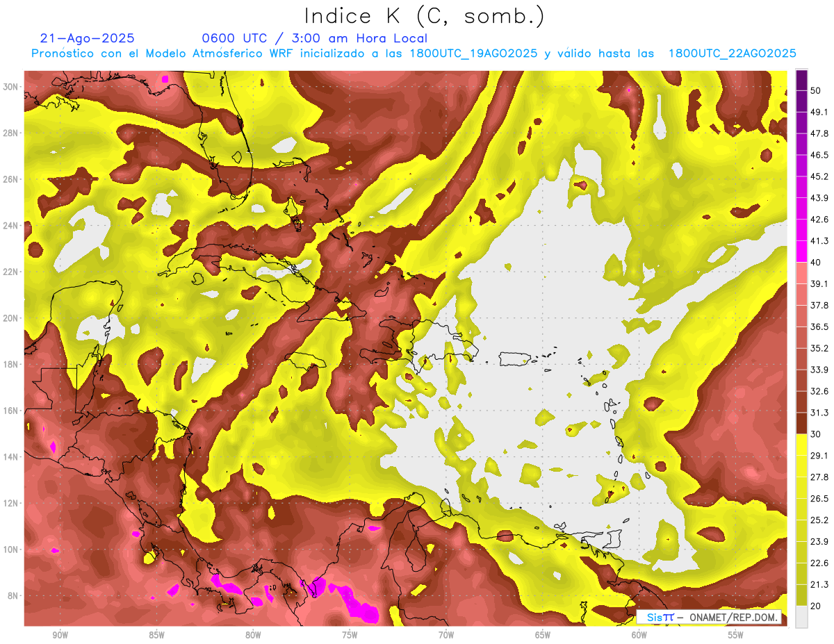Click the color bar value '47.8'
This screenshot has height=644, width=834.
click(819, 133)
